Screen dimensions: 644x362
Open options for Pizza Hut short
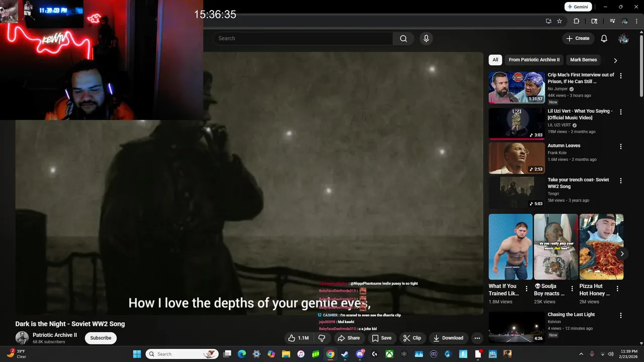pos(617,289)
